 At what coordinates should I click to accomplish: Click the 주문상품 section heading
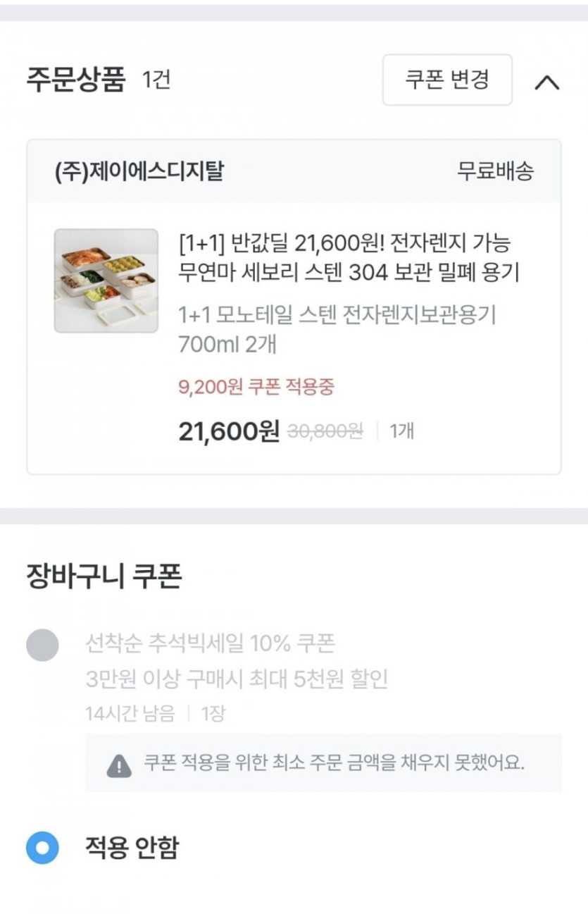(76, 80)
